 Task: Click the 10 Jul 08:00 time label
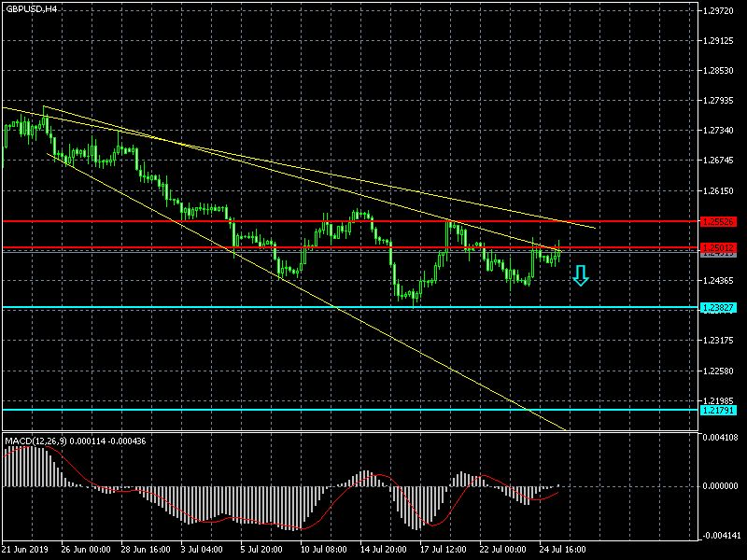(x=324, y=549)
